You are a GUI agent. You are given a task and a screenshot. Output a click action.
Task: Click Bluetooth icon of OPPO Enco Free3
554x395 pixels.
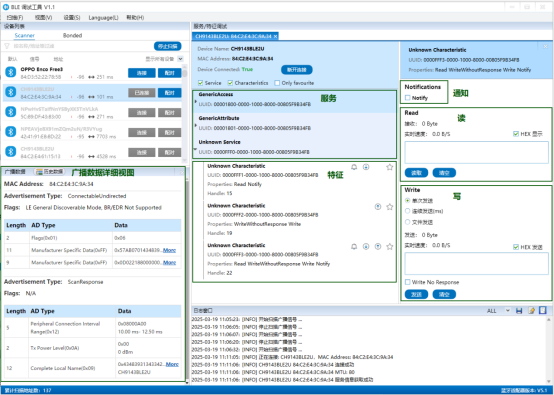coord(11,72)
